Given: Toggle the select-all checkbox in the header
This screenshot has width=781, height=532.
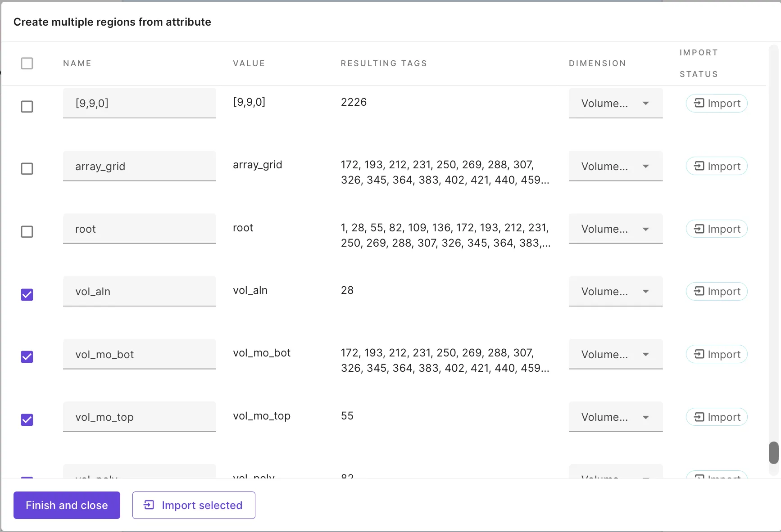Looking at the screenshot, I should pyautogui.click(x=27, y=63).
